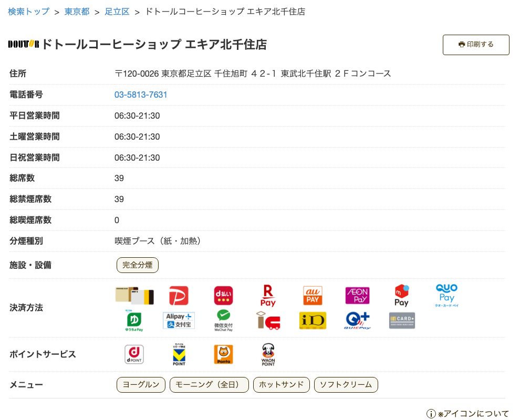Viewport: 520px width, 420px height.
Task: Open the 東京都 breadcrumb link
Action: (77, 12)
